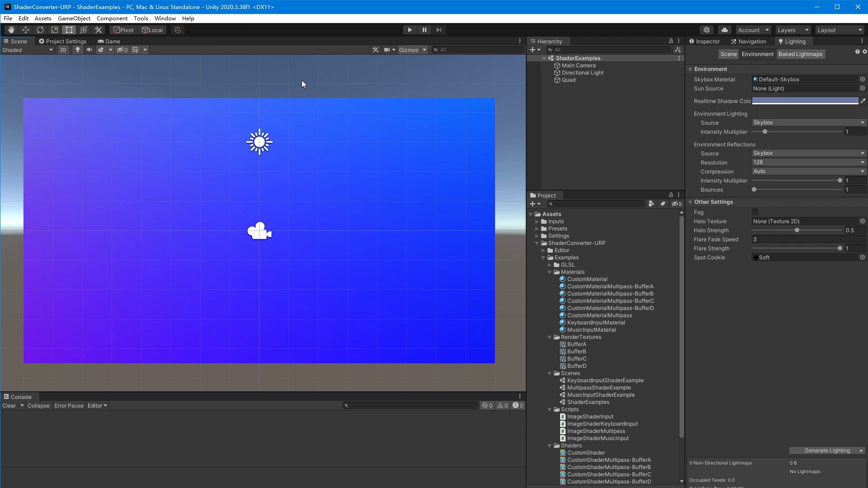Click the Realtime Shadow Color swatch
This screenshot has width=868, height=488.
(x=805, y=100)
